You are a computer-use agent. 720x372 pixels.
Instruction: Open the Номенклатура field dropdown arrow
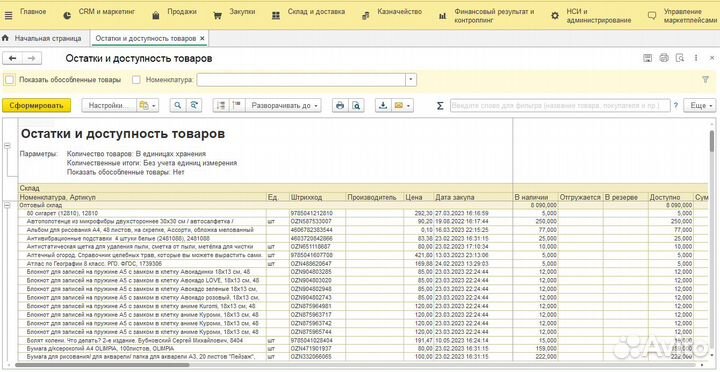click(x=411, y=80)
